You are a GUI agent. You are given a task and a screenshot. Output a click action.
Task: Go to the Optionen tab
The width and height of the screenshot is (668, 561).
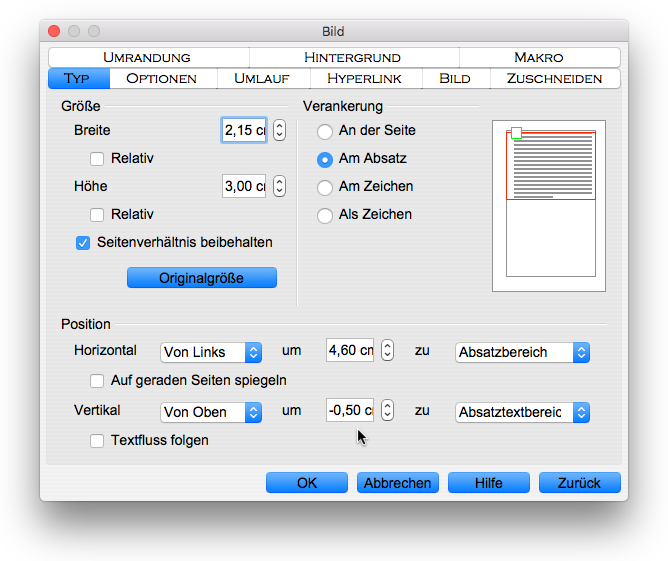pos(163,78)
